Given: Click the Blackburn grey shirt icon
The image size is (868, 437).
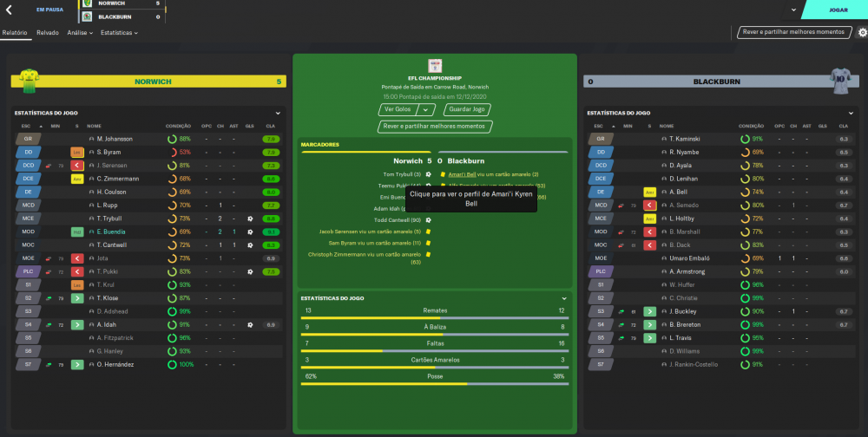Looking at the screenshot, I should (x=840, y=82).
